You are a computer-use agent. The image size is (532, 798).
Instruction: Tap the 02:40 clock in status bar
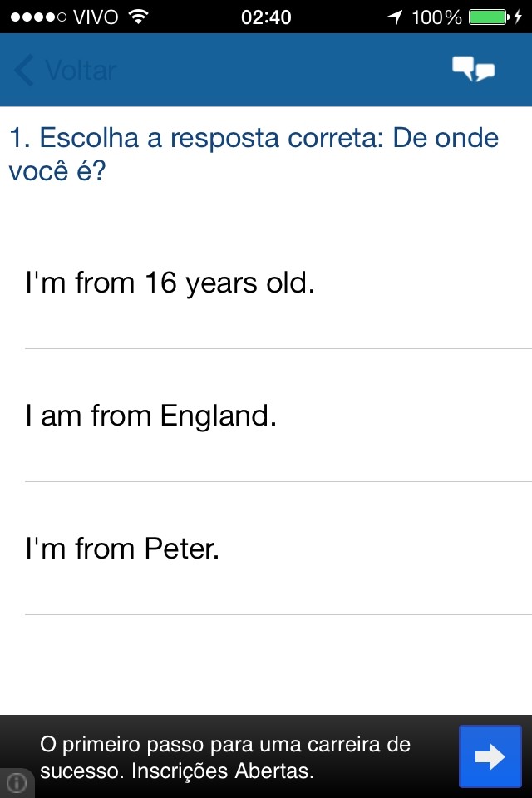[x=266, y=17]
